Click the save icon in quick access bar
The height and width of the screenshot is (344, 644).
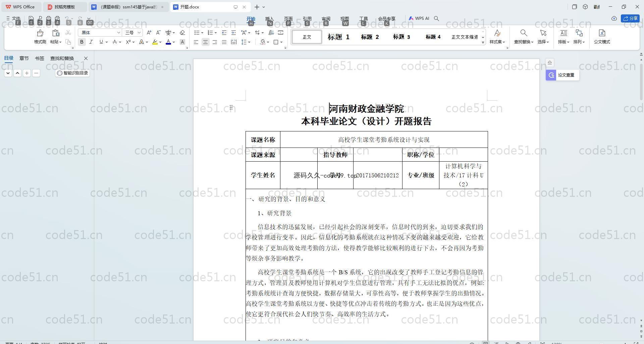(31, 19)
